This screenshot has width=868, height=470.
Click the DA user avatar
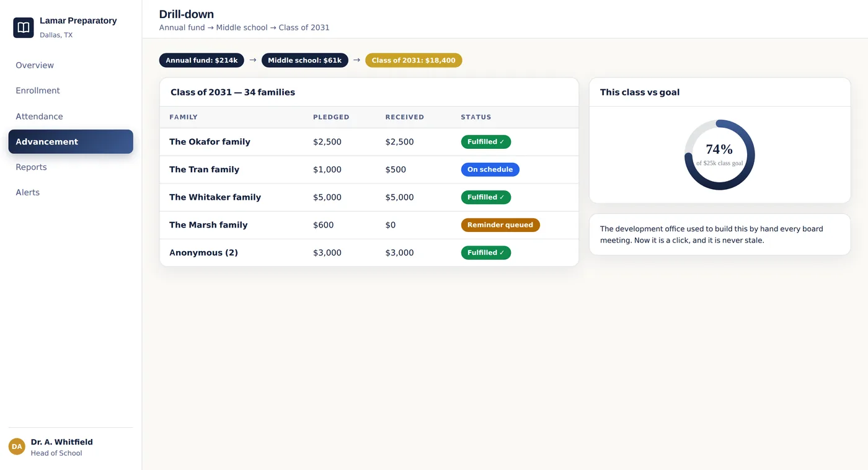pyautogui.click(x=17, y=446)
